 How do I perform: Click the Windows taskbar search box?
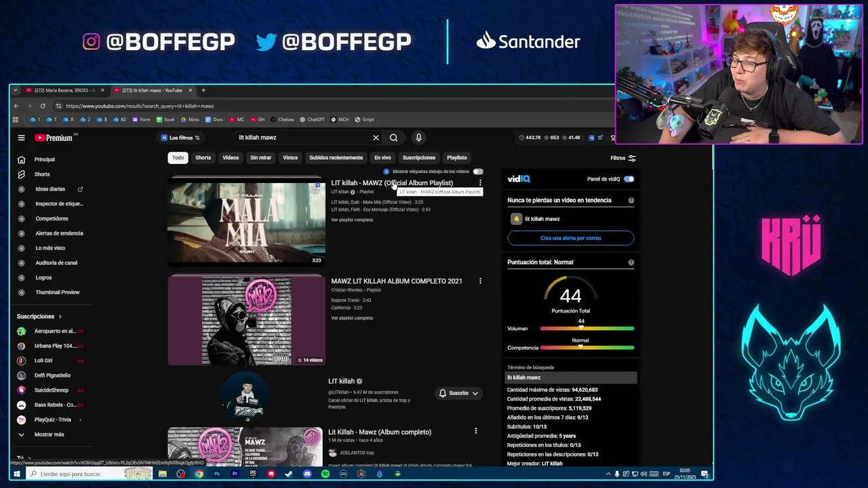pyautogui.click(x=88, y=474)
